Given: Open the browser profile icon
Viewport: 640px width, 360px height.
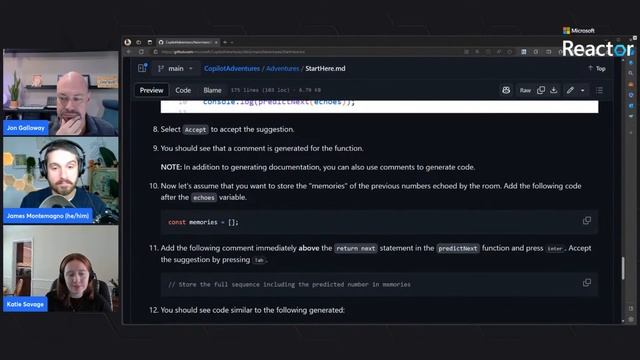Looking at the screenshot, I should [x=128, y=42].
